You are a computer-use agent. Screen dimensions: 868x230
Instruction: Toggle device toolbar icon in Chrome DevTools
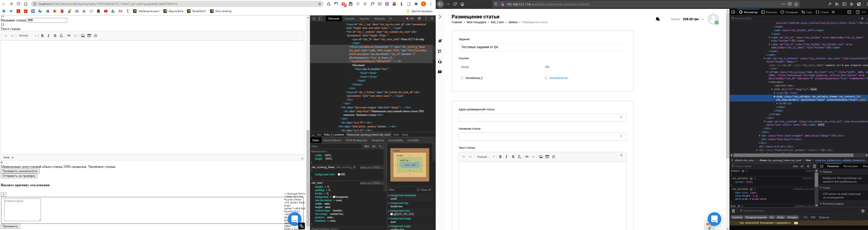coord(320,19)
